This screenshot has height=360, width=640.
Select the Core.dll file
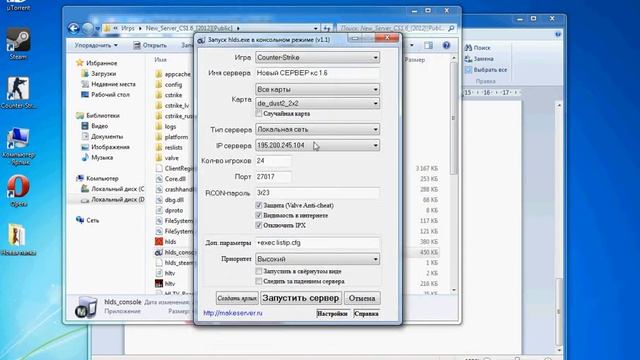coord(171,179)
